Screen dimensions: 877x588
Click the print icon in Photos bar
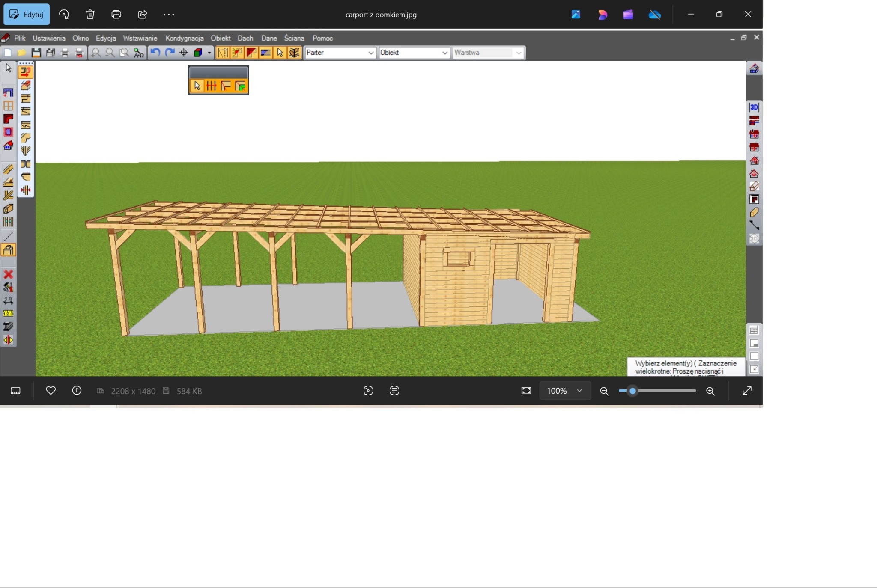point(116,15)
